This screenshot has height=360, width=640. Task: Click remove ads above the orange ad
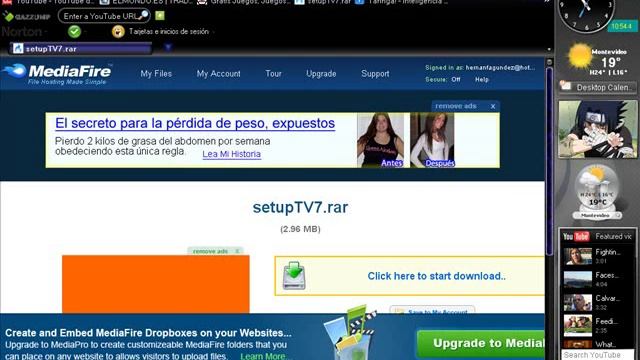pyautogui.click(x=211, y=251)
